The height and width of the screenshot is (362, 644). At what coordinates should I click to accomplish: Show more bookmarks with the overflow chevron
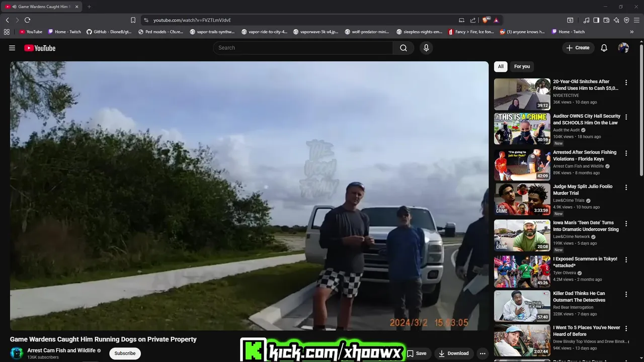[x=632, y=32]
